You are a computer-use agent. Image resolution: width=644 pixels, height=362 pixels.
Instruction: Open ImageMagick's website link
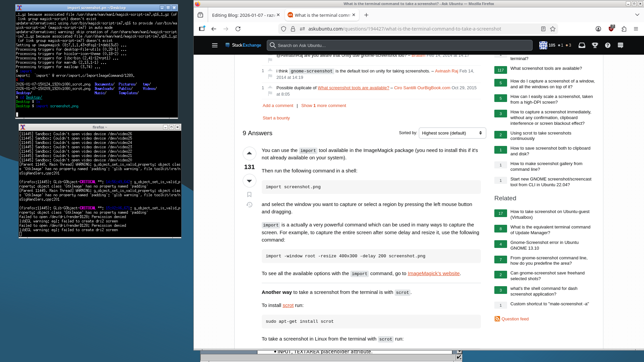[x=433, y=273]
